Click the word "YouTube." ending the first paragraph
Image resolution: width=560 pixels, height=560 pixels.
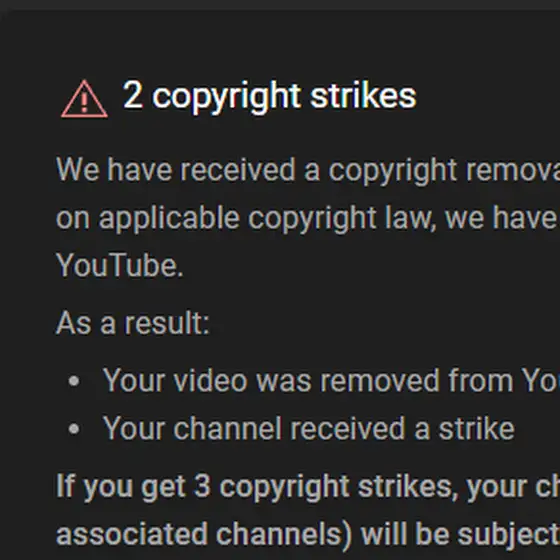(120, 265)
